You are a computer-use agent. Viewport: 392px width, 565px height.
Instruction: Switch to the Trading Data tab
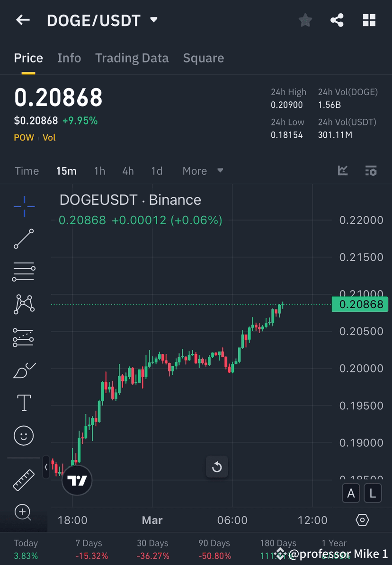pos(132,58)
